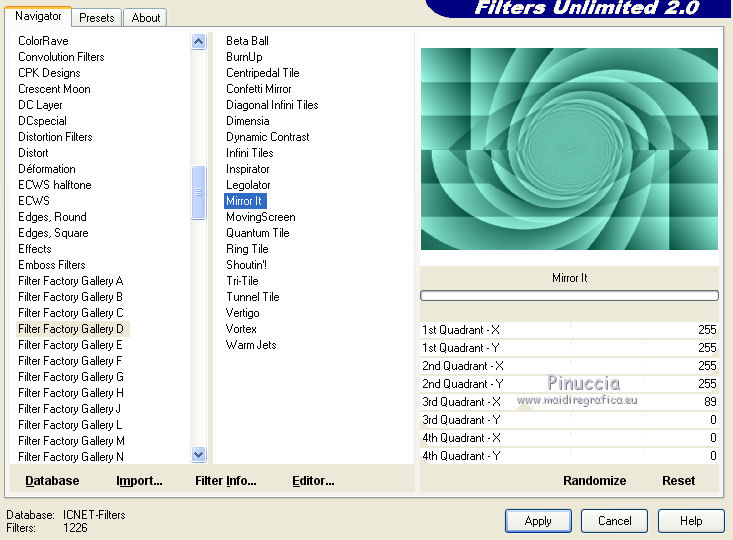Select Centripedal Tile filter
The image size is (733, 540).
(x=263, y=73)
